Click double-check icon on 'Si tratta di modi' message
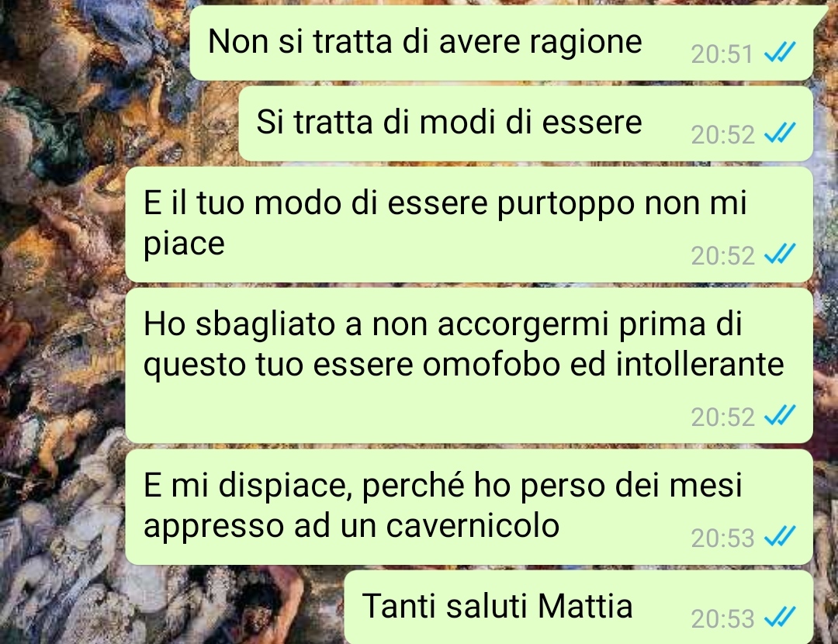This screenshot has height=644, width=838. pos(780,133)
